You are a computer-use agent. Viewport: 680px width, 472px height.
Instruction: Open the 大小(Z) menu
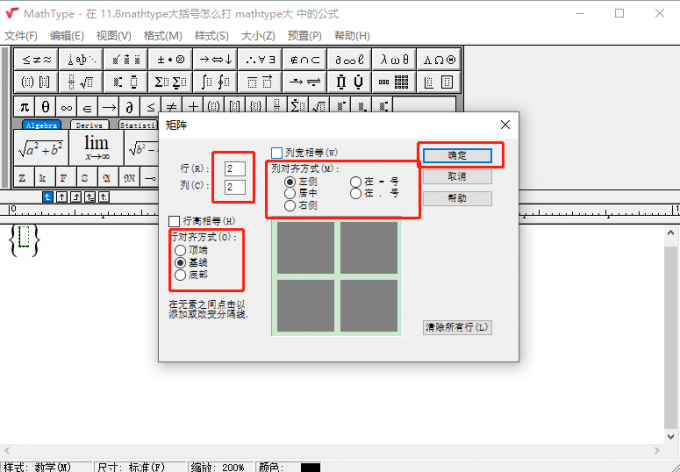pos(258,36)
